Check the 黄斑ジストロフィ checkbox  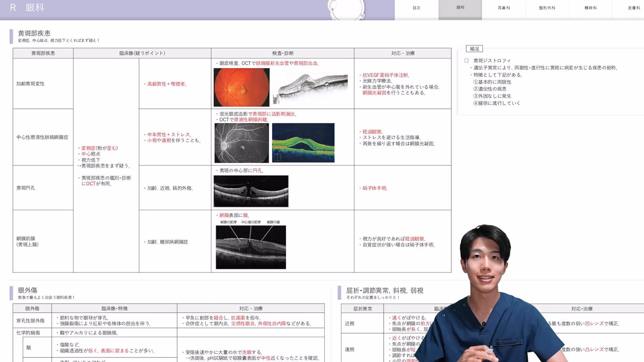click(x=466, y=61)
